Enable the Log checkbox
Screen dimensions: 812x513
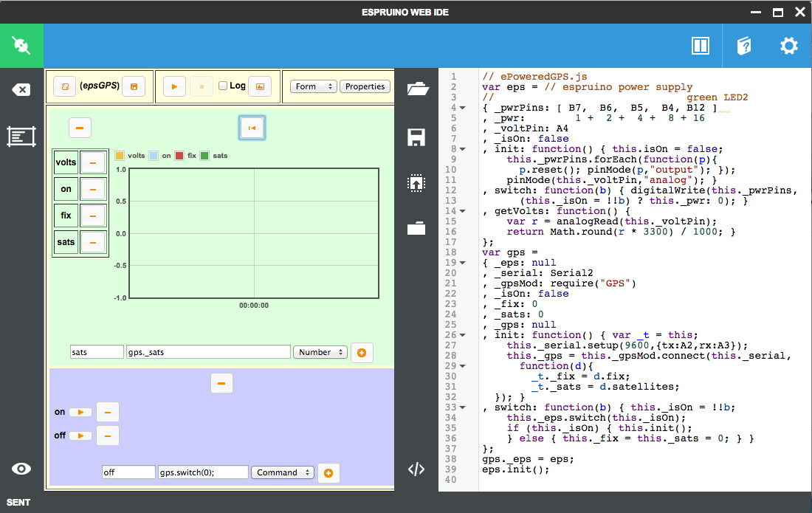click(x=223, y=86)
